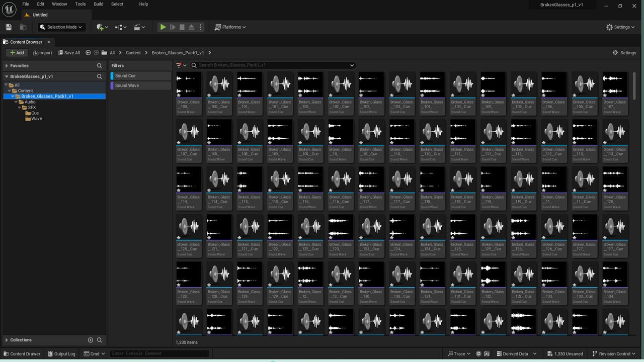644x362 pixels.
Task: Click the Eject playback button
Action: tap(191, 27)
